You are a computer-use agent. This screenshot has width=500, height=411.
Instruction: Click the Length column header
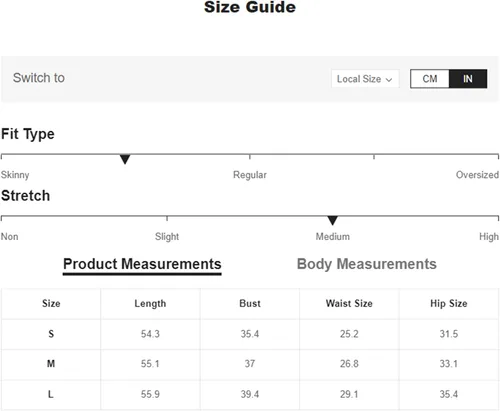point(150,304)
